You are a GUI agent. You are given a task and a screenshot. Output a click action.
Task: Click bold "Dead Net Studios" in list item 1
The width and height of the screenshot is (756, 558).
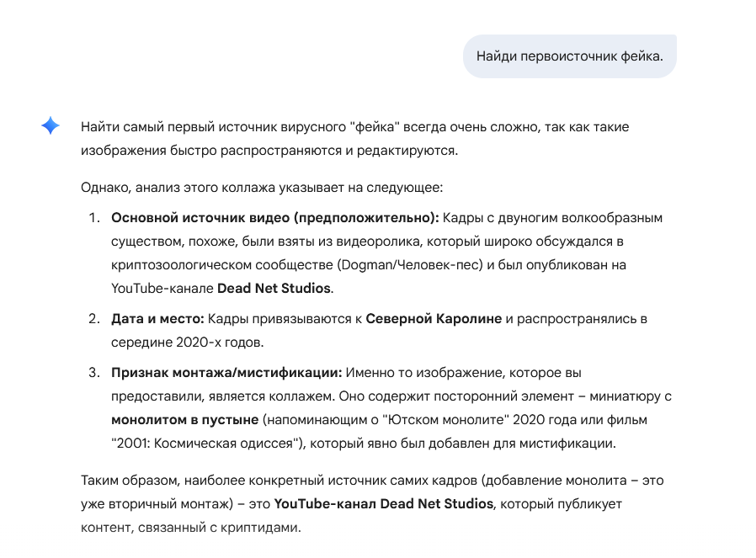[274, 288]
